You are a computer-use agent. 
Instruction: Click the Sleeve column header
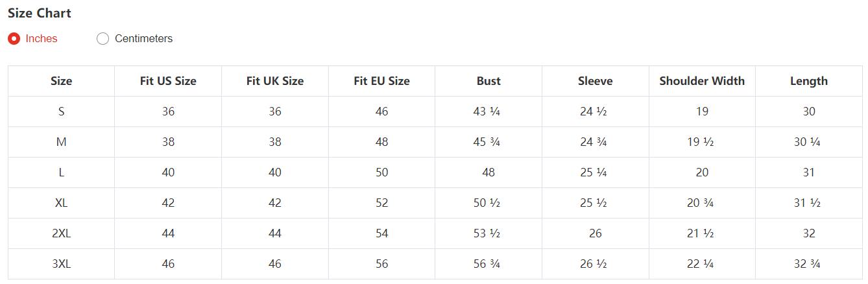point(595,81)
